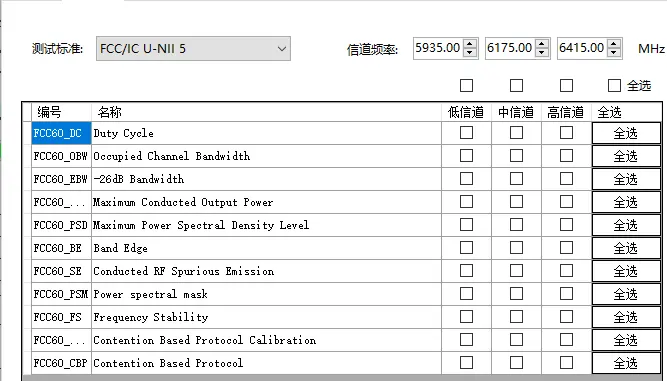The height and width of the screenshot is (381, 667).
Task: Increase the 5935.00 frequency with up arrow
Action: click(470, 43)
